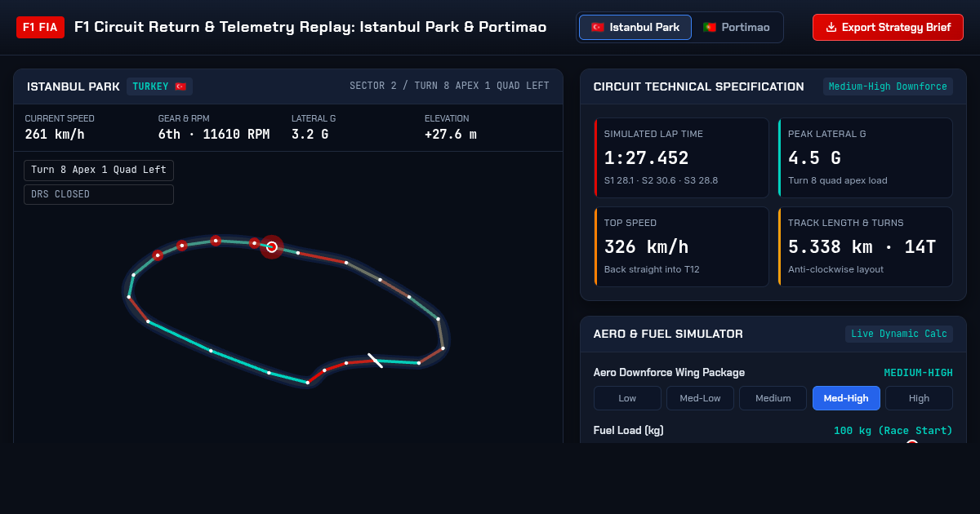Switch to the Istanbul Park circuit tab
The height and width of the screenshot is (514, 980).
click(635, 27)
